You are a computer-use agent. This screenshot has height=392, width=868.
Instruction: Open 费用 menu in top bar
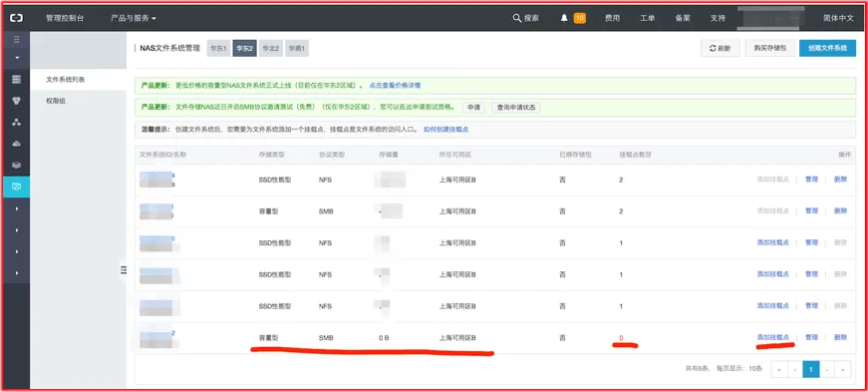click(x=612, y=18)
